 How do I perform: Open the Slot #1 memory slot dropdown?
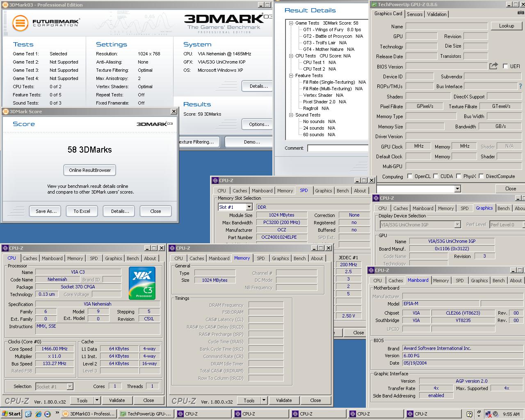click(249, 207)
